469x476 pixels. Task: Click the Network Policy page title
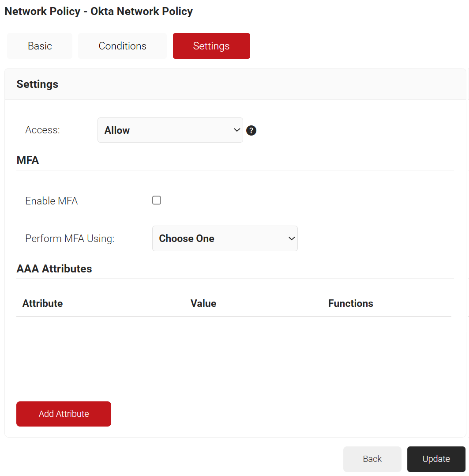coord(98,11)
